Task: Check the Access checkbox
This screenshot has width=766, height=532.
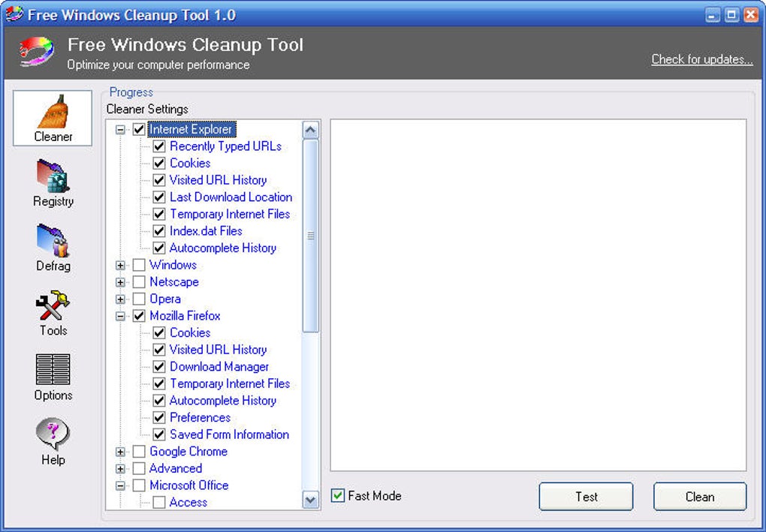Action: tap(158, 502)
